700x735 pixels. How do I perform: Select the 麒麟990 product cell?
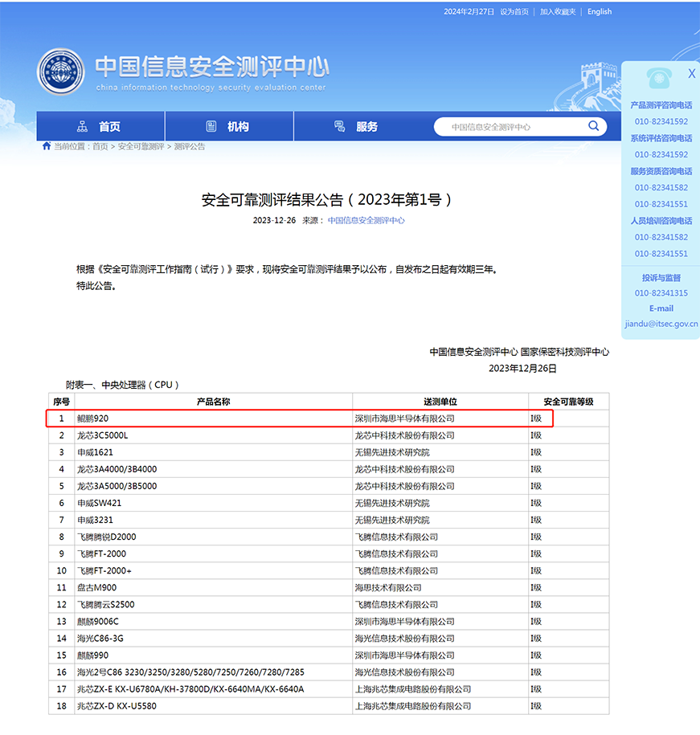coord(213,655)
